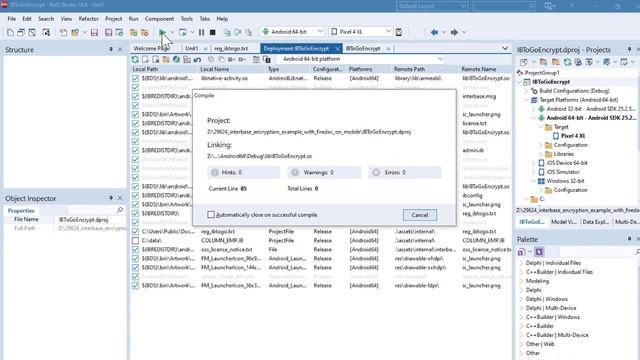Click the Forward navigation arrow

coord(454,32)
